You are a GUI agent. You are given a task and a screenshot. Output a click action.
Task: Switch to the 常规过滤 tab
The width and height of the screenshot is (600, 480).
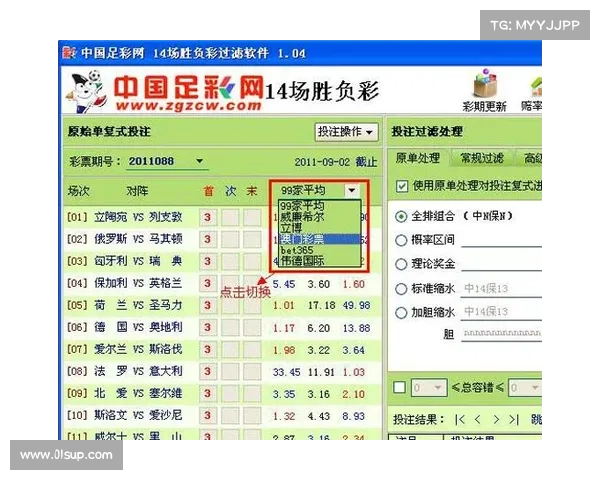[482, 158]
